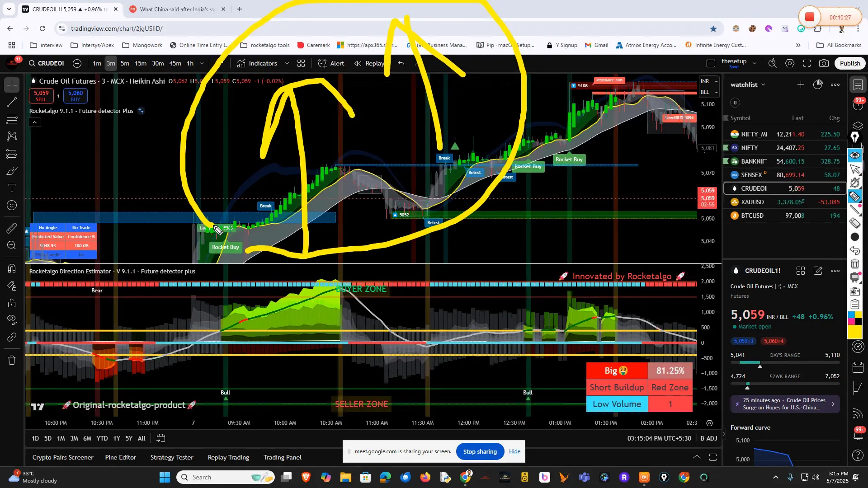
Task: Remove drawings with the trash icon
Action: coord(12,360)
